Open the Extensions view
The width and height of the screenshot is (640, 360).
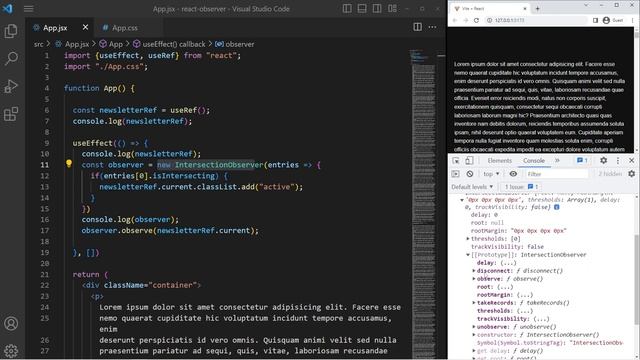click(11, 114)
